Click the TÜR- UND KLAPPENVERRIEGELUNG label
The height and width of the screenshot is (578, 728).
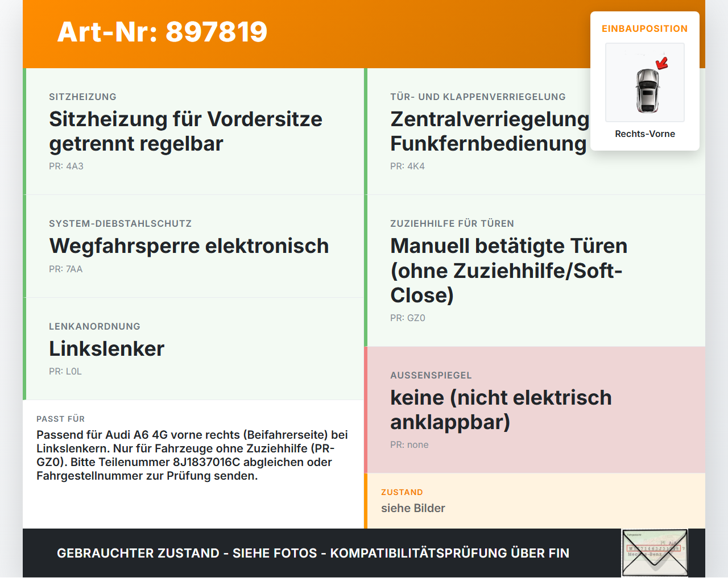(478, 97)
